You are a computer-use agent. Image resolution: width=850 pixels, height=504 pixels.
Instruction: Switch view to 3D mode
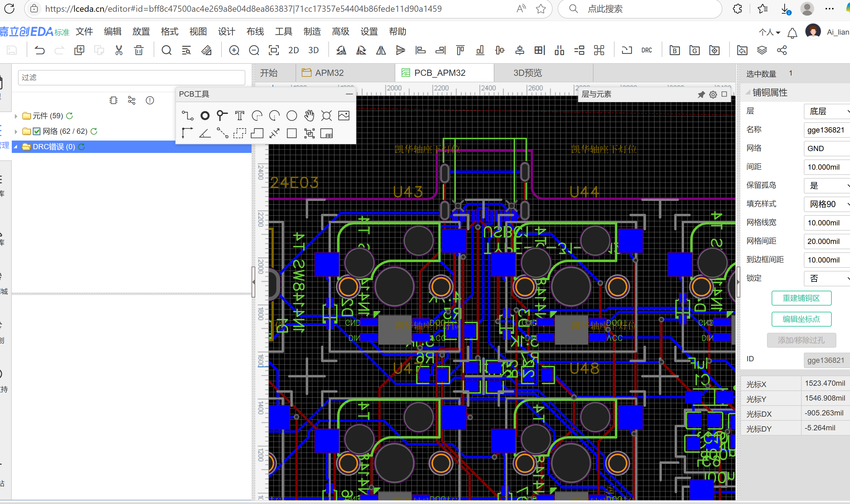click(313, 50)
